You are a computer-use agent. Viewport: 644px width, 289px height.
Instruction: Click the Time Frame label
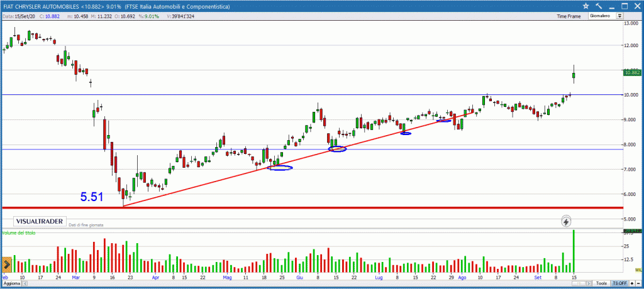coord(569,16)
